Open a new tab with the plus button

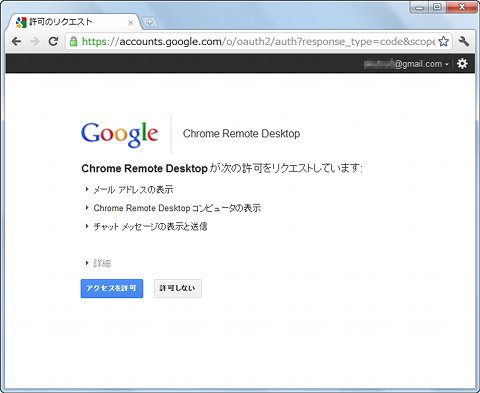click(149, 22)
